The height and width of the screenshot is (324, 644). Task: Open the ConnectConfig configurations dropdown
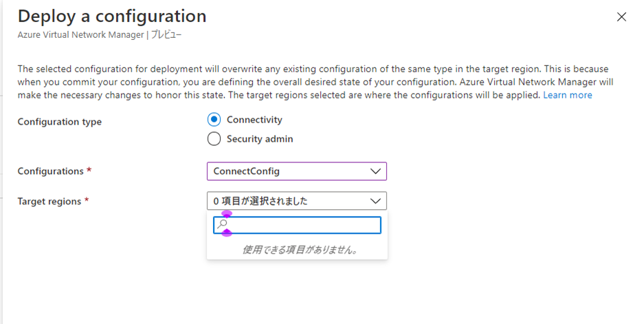coord(289,171)
